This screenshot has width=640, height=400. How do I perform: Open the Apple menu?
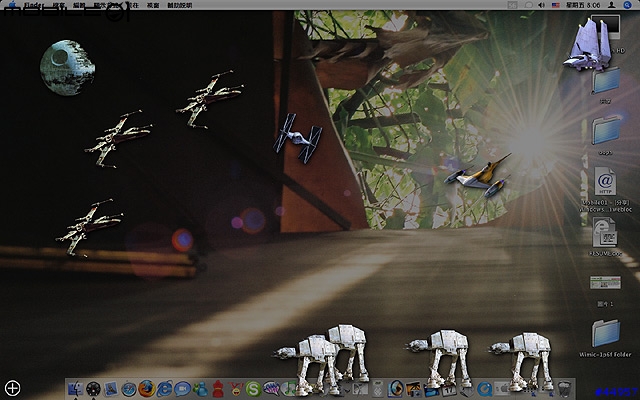pyautogui.click(x=12, y=5)
